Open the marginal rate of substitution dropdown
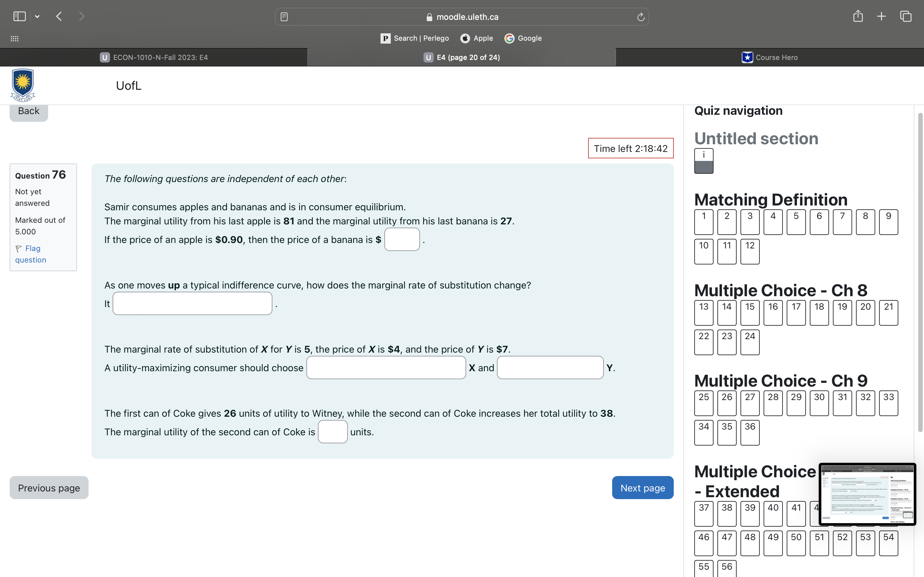This screenshot has height=577, width=924. pos(192,303)
